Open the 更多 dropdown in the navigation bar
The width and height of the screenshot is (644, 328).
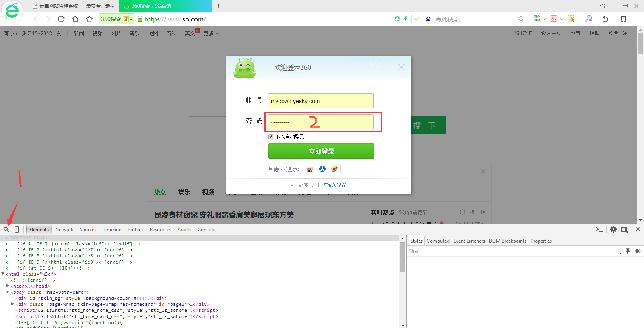pos(211,33)
